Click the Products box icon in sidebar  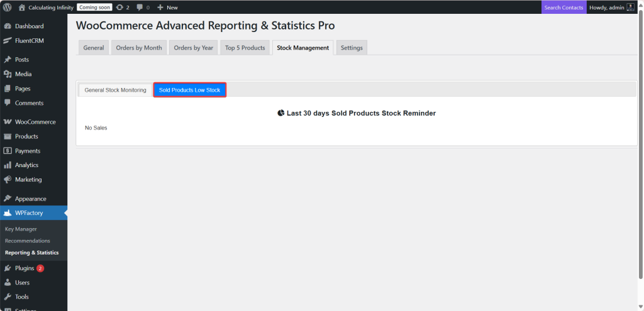pyautogui.click(x=8, y=136)
